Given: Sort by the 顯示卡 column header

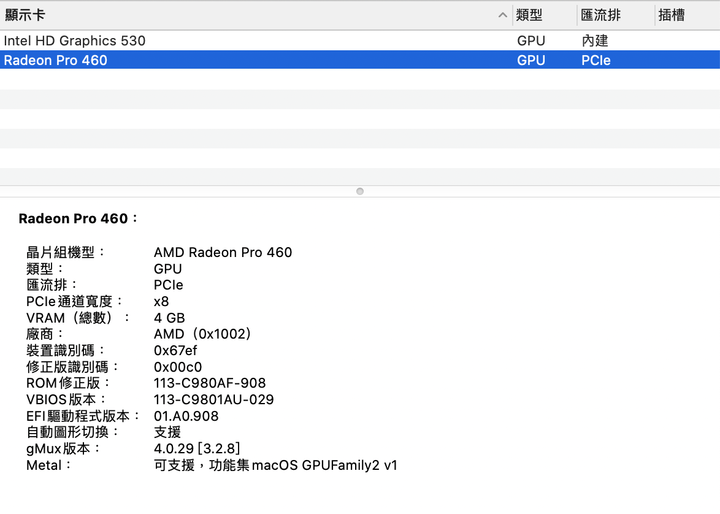Looking at the screenshot, I should [x=255, y=15].
